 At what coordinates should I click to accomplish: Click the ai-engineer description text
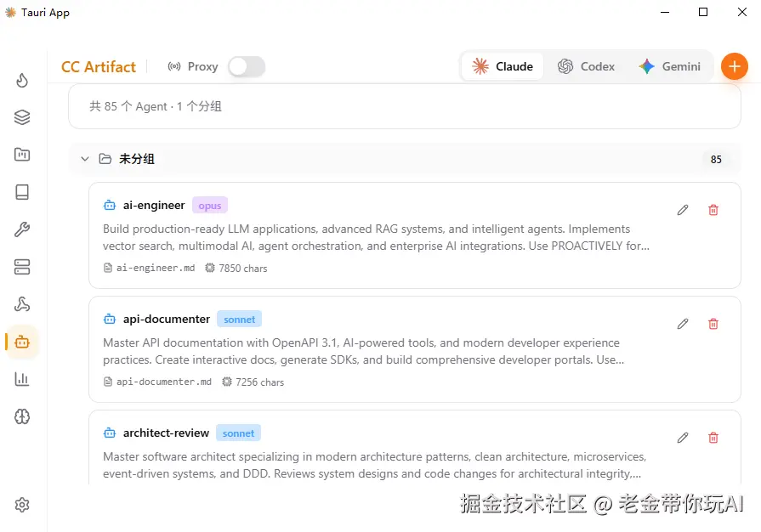pos(376,237)
